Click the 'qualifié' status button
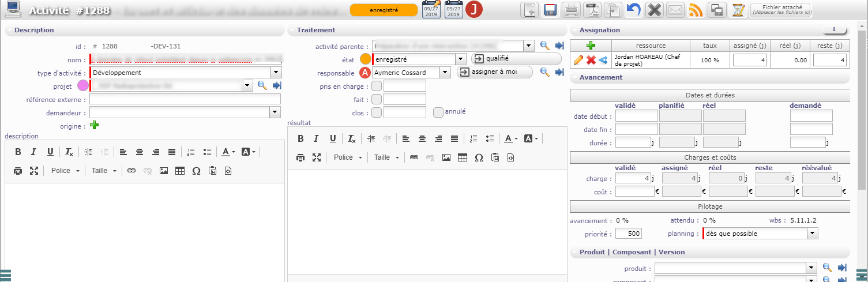This screenshot has width=868, height=282. [x=516, y=59]
